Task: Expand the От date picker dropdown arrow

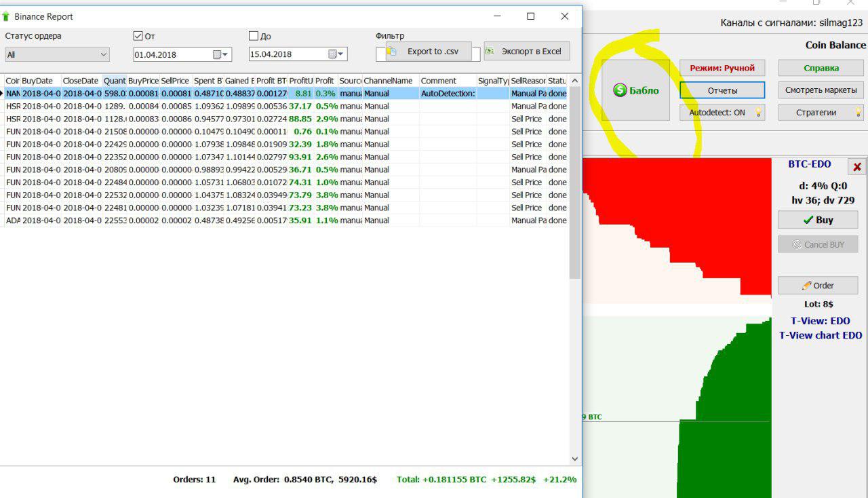Action: pos(226,54)
